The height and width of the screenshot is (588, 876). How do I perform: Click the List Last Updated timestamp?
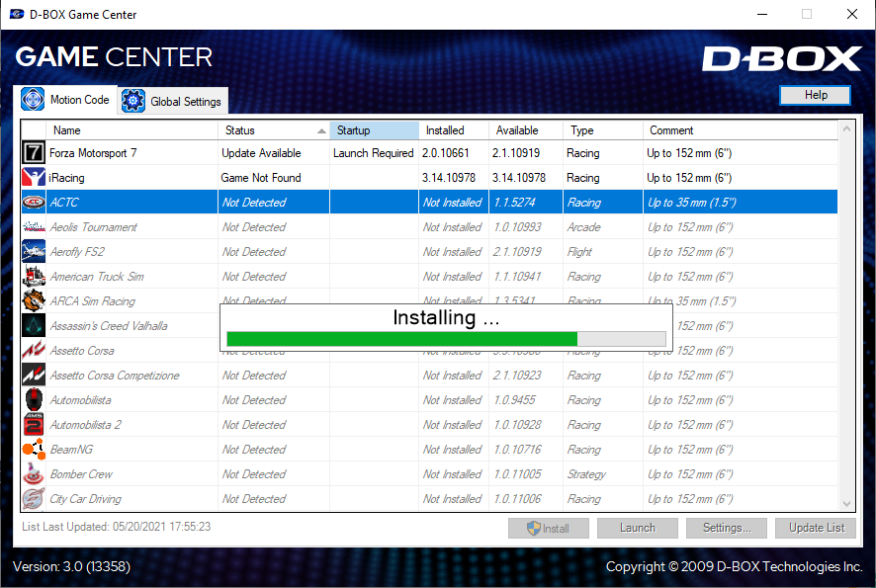(117, 527)
